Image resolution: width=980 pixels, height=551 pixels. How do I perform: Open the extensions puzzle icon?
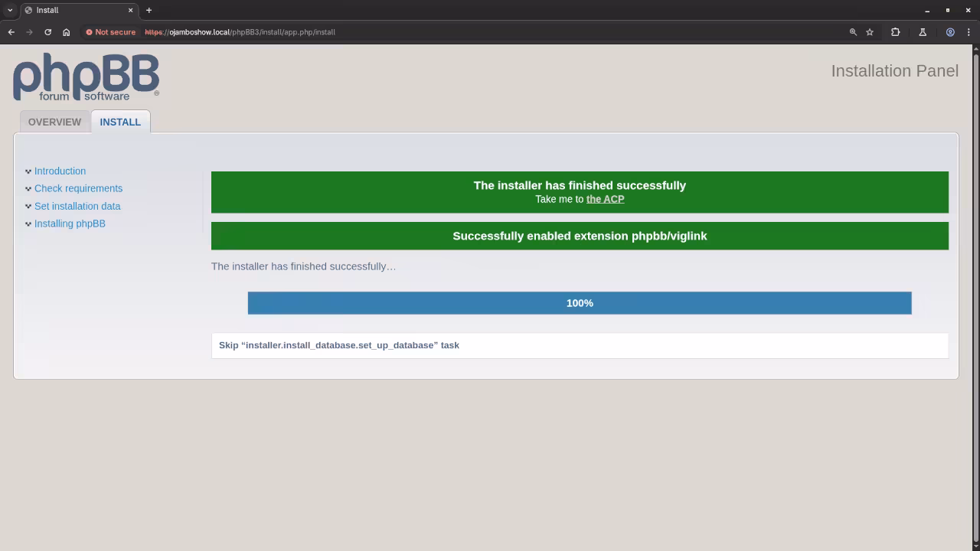[895, 32]
